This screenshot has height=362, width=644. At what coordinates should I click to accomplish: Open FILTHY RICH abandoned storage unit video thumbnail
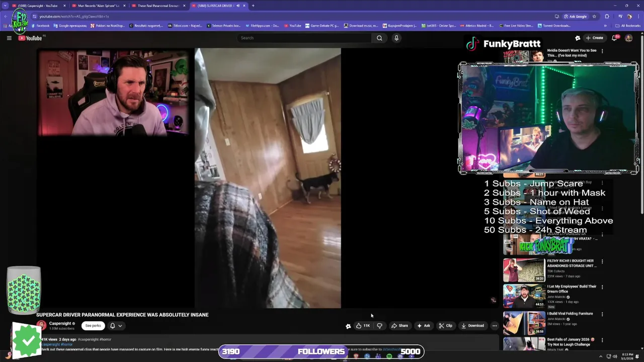(524, 270)
